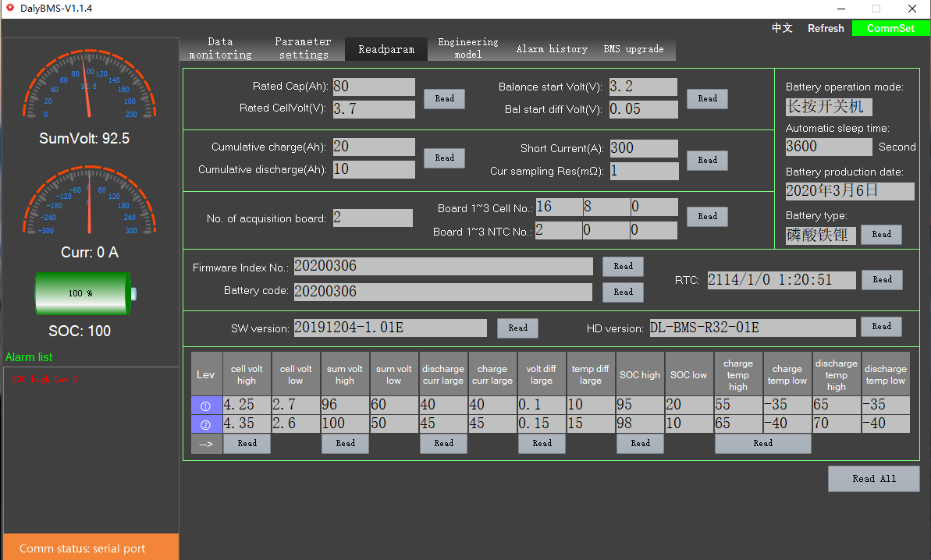Select Balance start Volt(V) field
Image resolution: width=931 pixels, height=560 pixels.
point(644,87)
